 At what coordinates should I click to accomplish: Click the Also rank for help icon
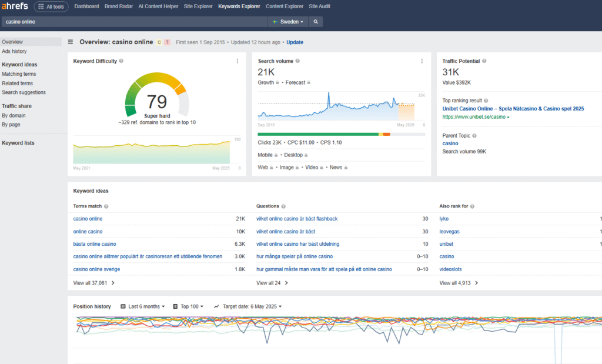point(472,206)
